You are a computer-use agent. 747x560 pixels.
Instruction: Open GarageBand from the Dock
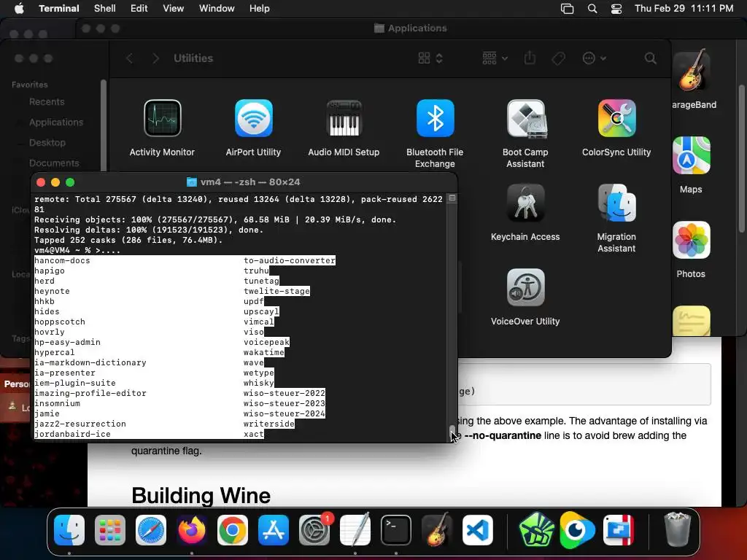[437, 530]
